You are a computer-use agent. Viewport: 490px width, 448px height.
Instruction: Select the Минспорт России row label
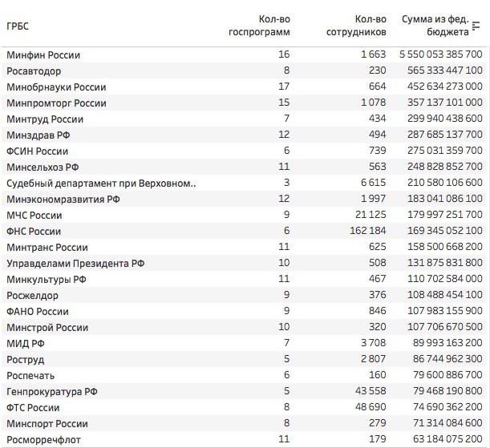tap(47, 424)
